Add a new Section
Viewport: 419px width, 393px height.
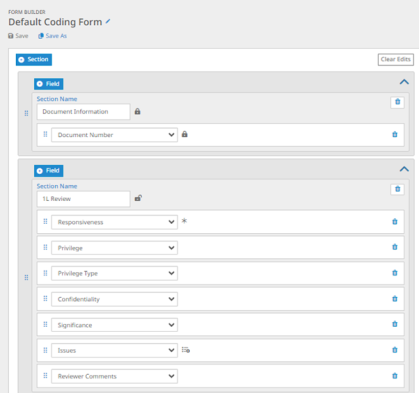click(34, 59)
